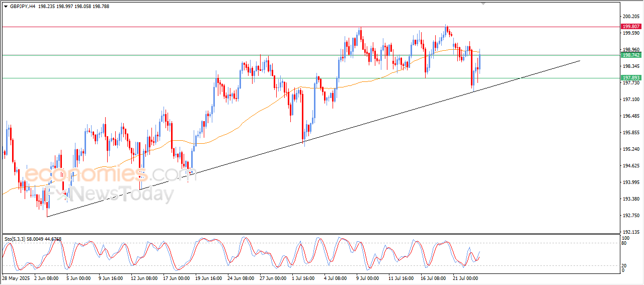Viewport: 644px width, 285px height.
Task: Click the 194.625 price axis value
Action: pos(631,166)
